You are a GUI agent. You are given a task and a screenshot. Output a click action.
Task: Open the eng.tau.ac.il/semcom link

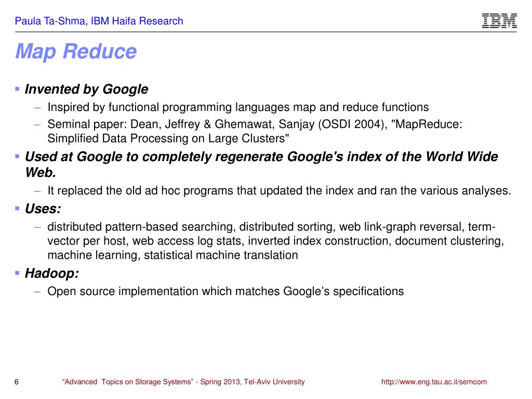(x=434, y=382)
